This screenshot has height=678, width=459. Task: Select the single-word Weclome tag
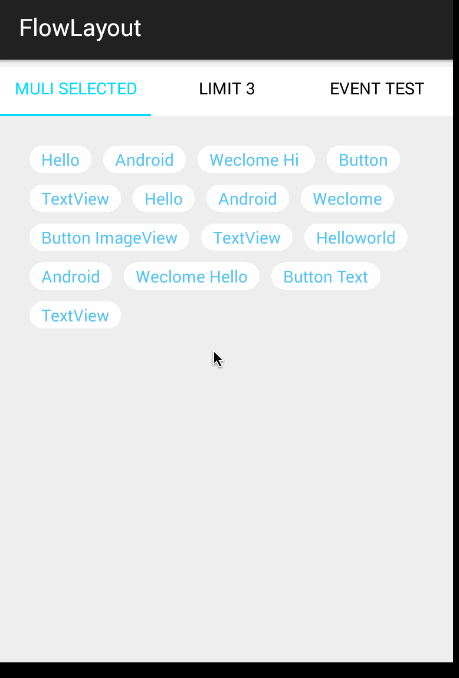tap(347, 198)
